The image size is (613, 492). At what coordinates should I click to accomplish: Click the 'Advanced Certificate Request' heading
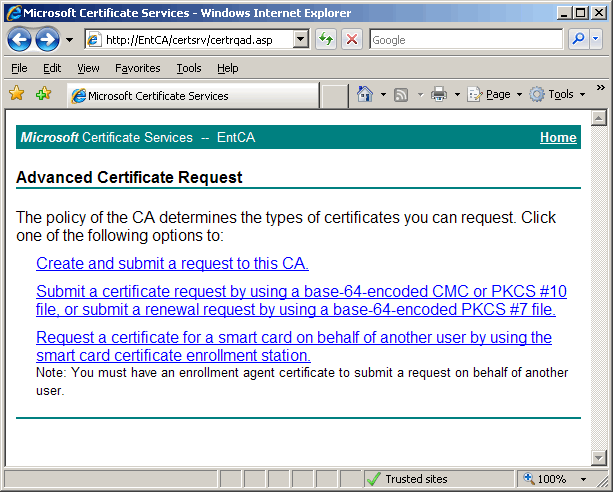[x=129, y=177]
